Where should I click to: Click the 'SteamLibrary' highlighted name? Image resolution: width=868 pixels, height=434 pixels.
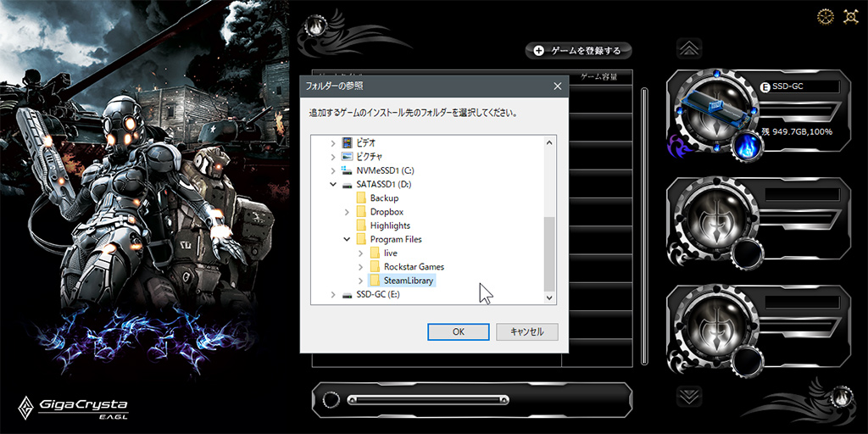point(409,281)
